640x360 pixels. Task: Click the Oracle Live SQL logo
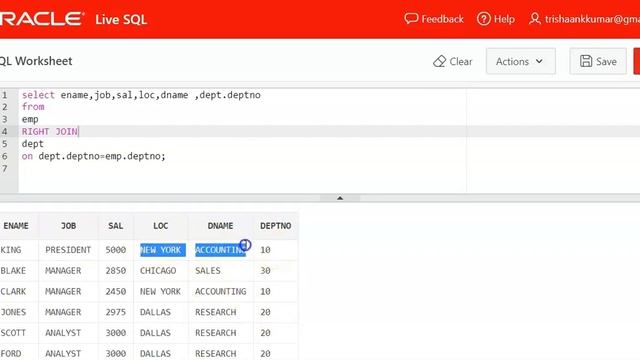click(x=73, y=19)
